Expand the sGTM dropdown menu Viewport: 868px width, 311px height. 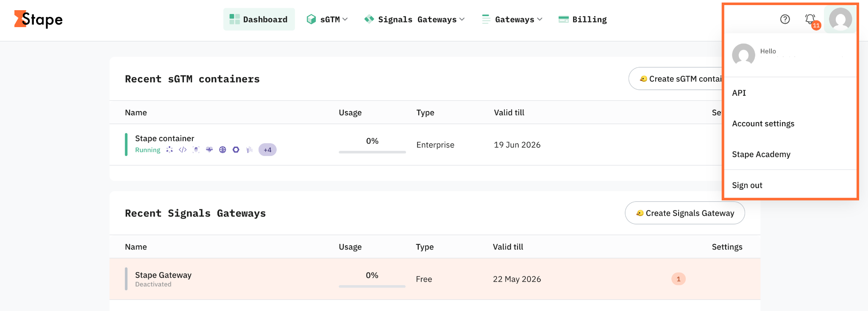click(327, 19)
